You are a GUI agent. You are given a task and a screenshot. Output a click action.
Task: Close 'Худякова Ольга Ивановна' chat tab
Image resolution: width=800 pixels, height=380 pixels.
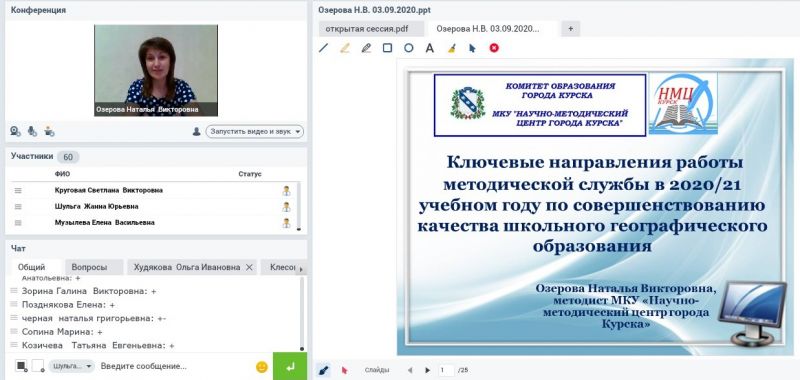pyautogui.click(x=249, y=267)
